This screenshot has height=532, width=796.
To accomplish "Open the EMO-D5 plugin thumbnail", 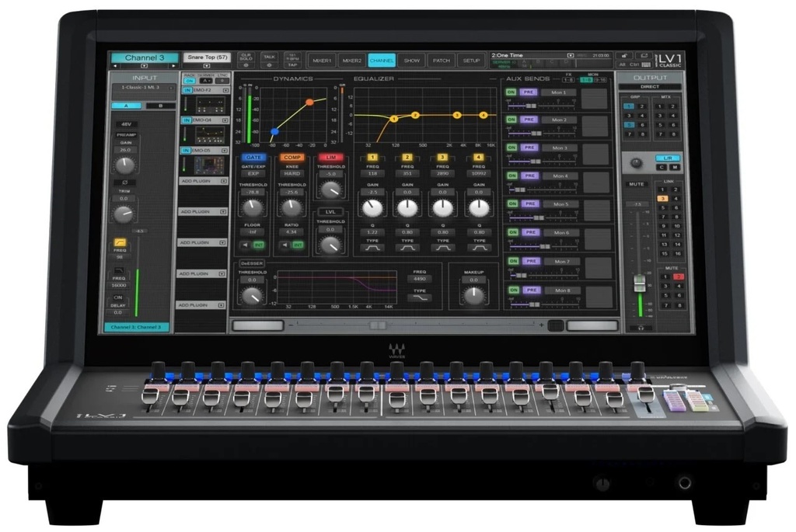I will 210,165.
